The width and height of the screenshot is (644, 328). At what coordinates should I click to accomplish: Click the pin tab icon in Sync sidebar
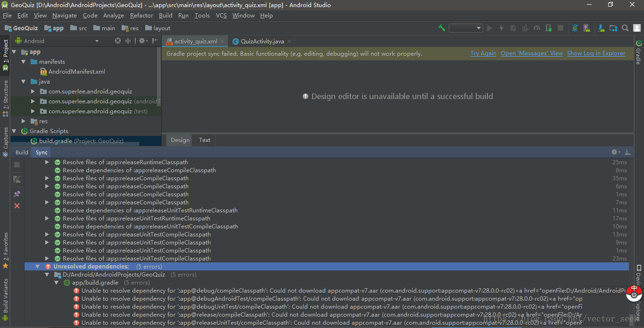tap(17, 193)
